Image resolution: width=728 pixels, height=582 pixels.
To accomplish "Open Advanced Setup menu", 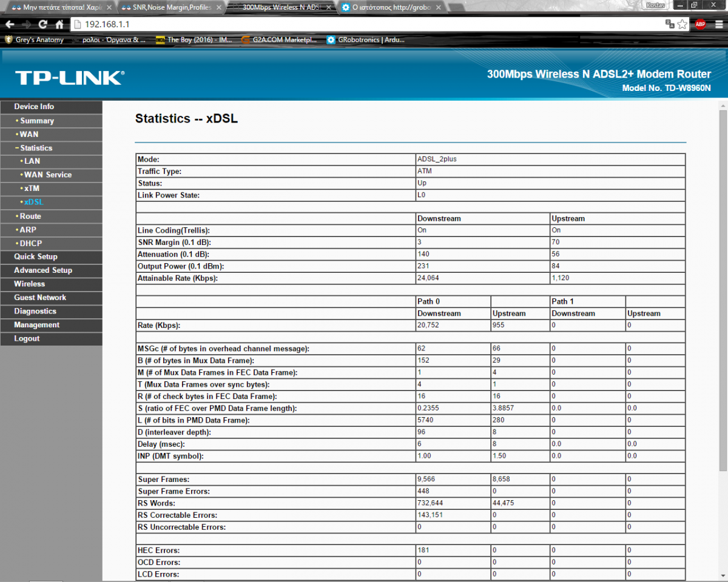I will 51,270.
